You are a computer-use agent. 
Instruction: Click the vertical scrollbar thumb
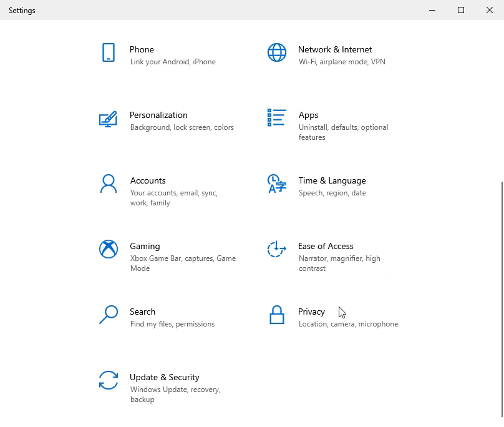(502, 298)
